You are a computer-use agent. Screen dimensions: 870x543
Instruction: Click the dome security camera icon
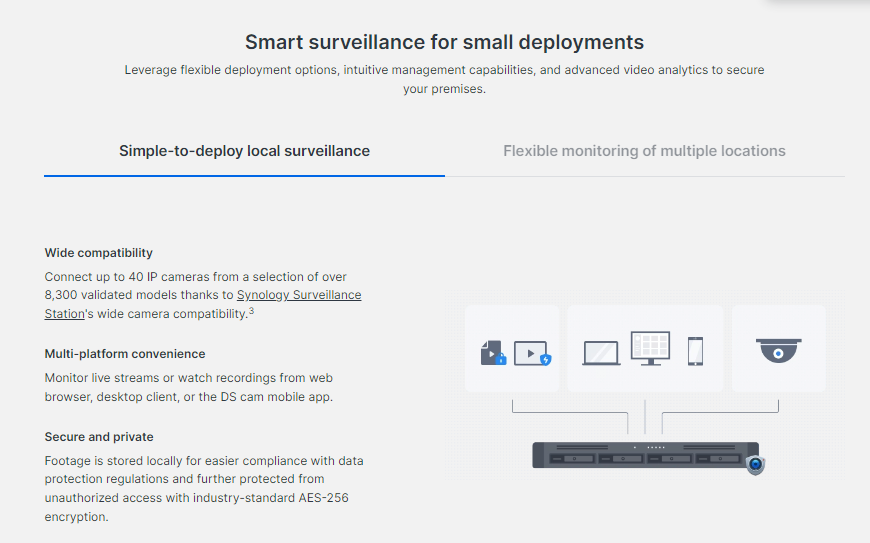pyautogui.click(x=778, y=351)
